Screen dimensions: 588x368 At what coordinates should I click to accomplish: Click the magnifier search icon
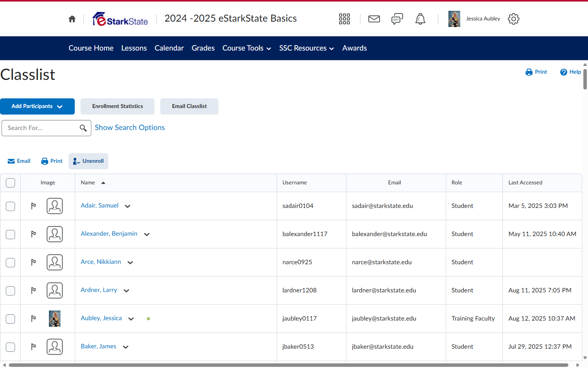click(x=83, y=128)
